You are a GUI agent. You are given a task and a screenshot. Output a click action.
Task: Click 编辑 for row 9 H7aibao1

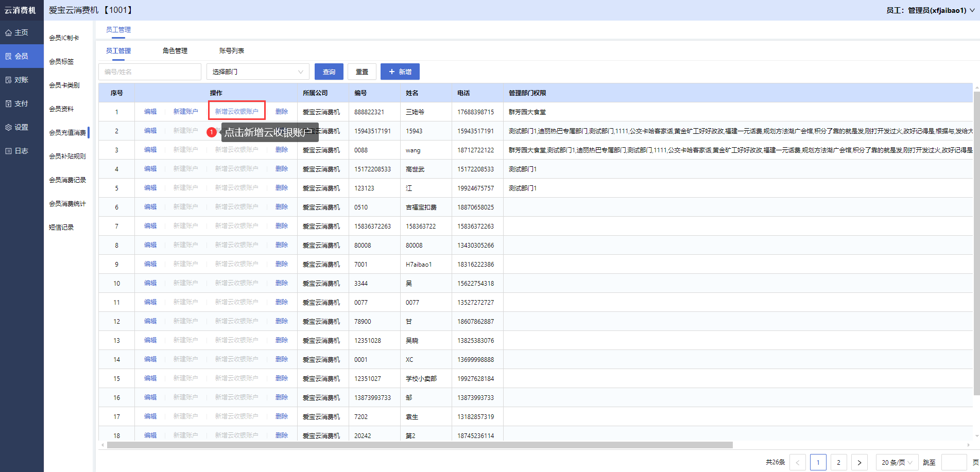150,264
